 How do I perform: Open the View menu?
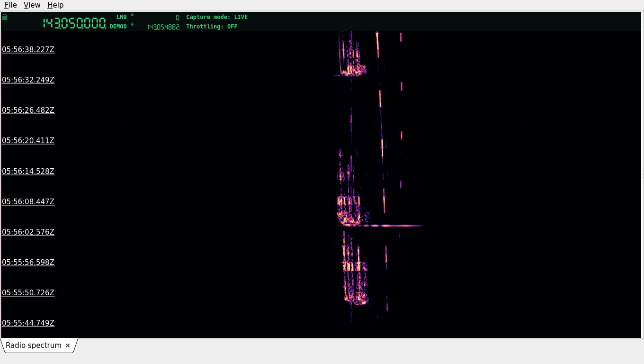32,5
